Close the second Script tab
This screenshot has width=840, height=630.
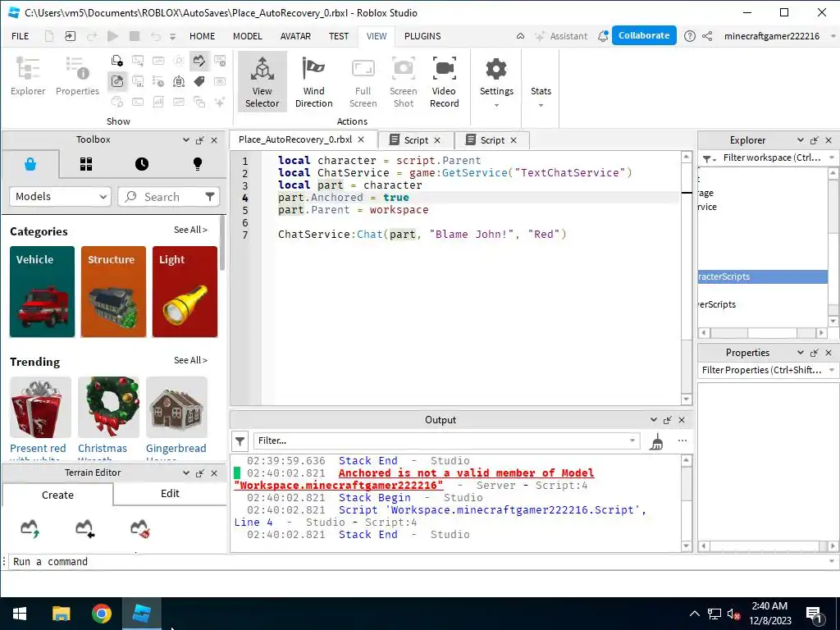tap(514, 139)
